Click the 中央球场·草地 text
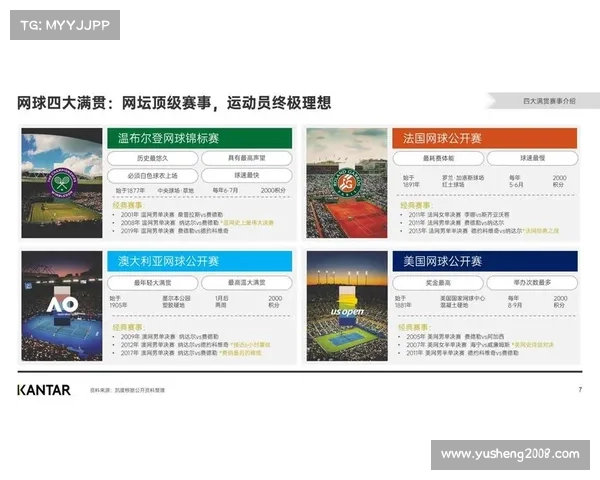 [x=176, y=190]
